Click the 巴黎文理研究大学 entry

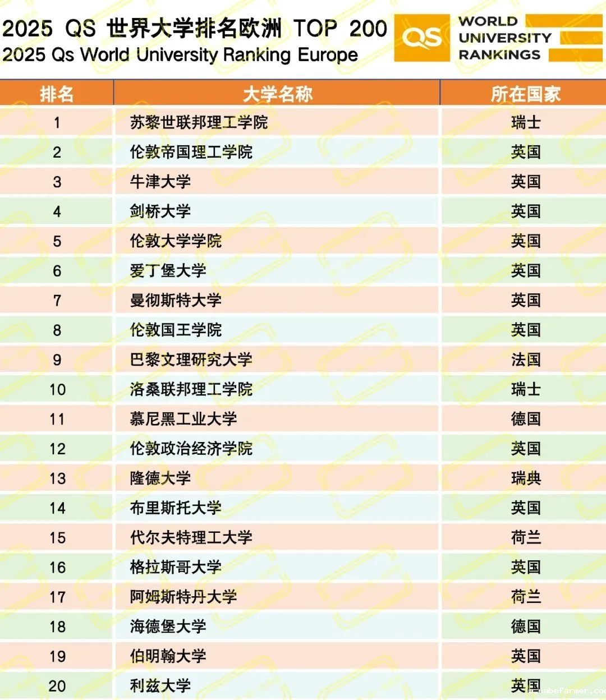(191, 360)
